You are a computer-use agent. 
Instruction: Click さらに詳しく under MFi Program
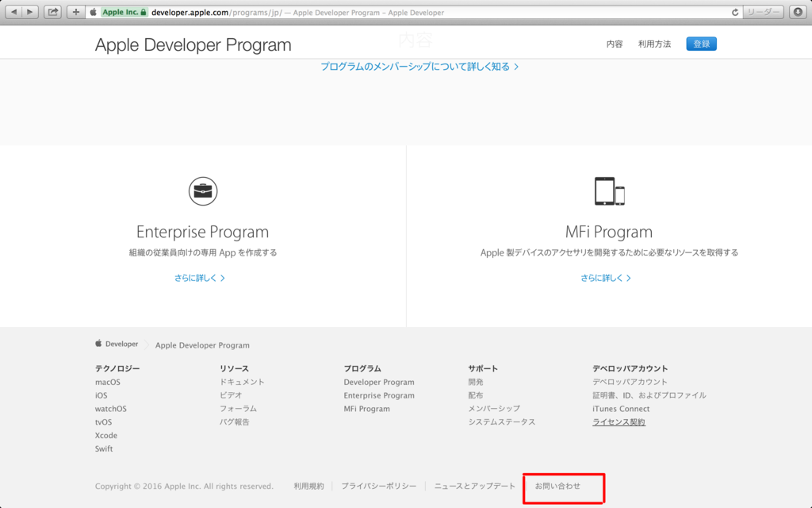click(x=605, y=278)
